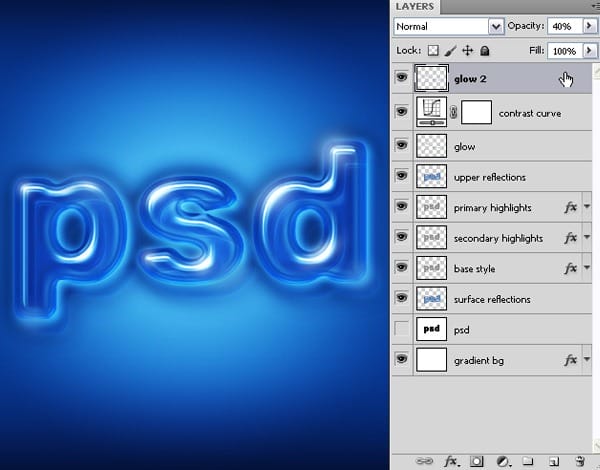Open the Opacity slider arrow
This screenshot has width=600, height=470.
[x=589, y=26]
